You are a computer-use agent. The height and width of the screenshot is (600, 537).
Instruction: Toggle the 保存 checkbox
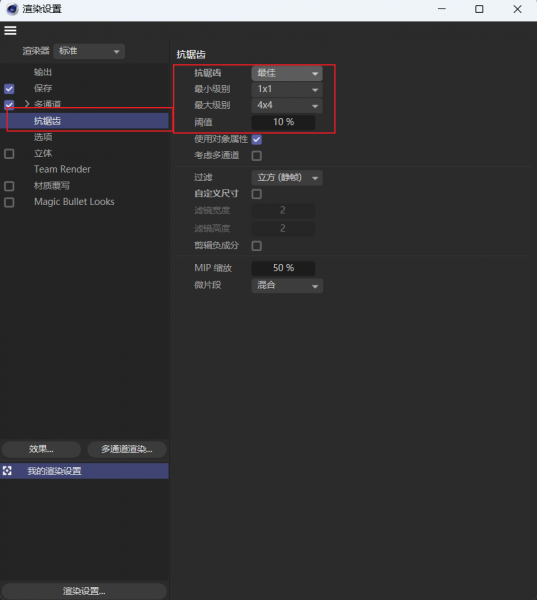(x=9, y=89)
